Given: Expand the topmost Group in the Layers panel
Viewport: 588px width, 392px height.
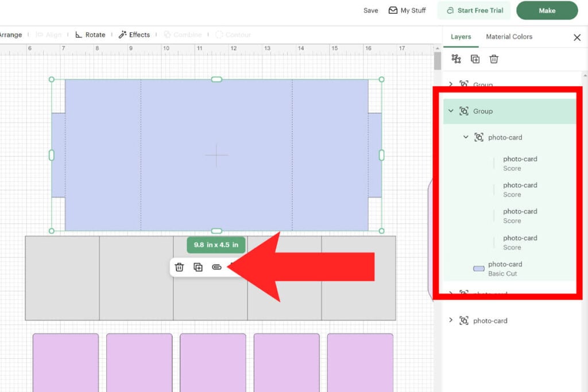Looking at the screenshot, I should click(451, 84).
